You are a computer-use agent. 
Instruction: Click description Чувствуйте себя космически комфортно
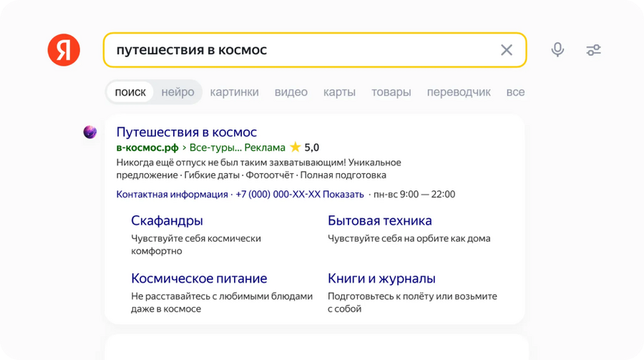click(196, 245)
